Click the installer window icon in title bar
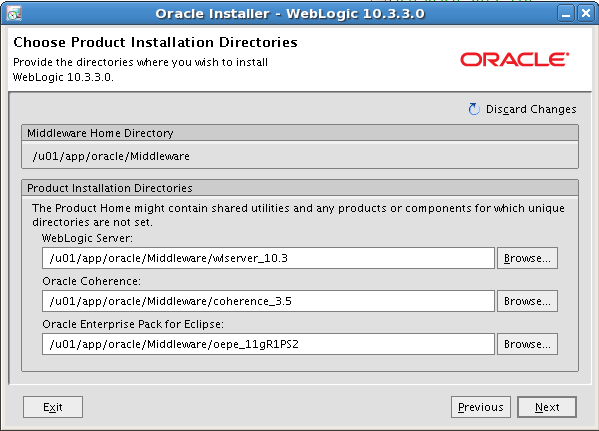The image size is (599, 431). (x=14, y=14)
